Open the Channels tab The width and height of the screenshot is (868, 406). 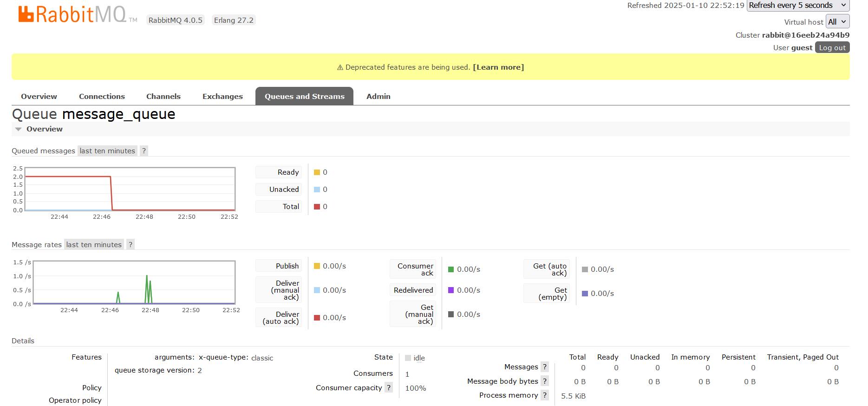pyautogui.click(x=163, y=96)
